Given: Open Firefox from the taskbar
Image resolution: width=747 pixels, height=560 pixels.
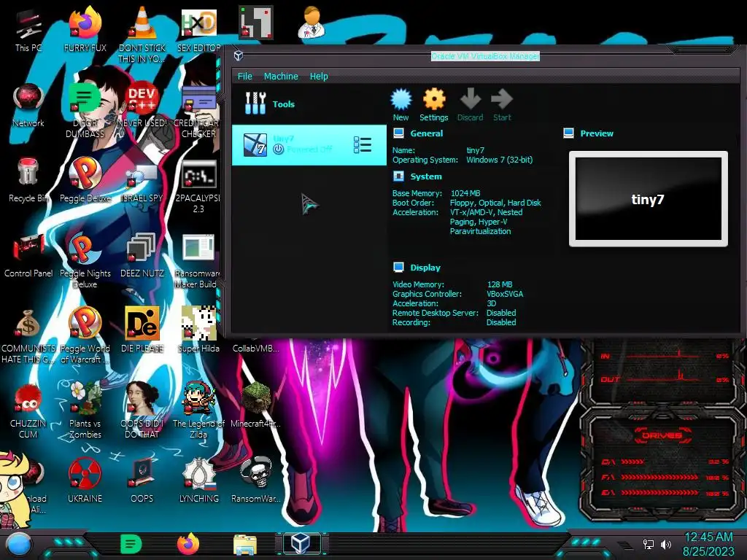Looking at the screenshot, I should click(188, 544).
